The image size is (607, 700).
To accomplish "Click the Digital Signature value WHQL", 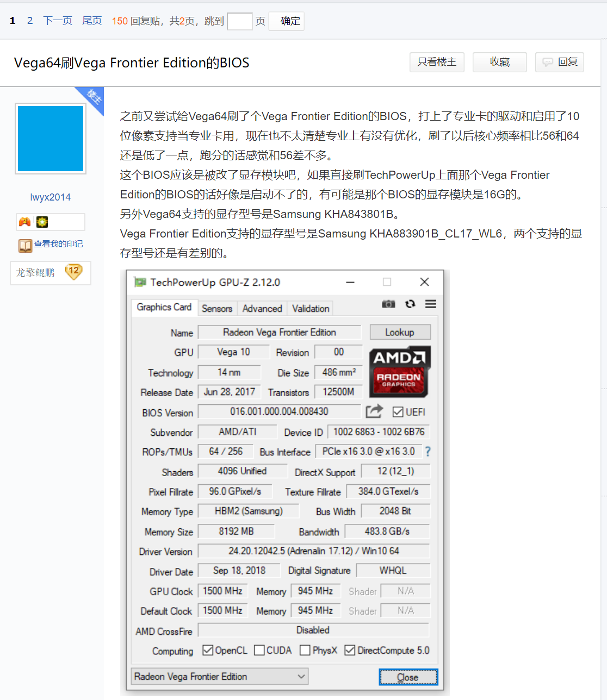I will click(393, 570).
